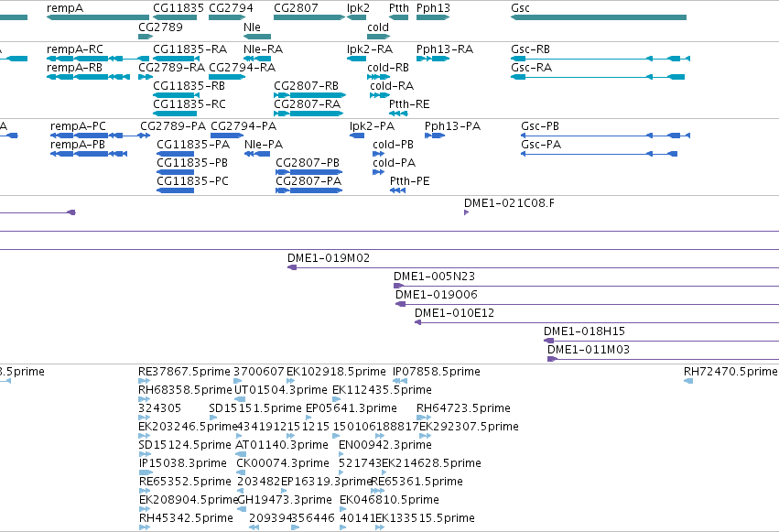The height and width of the screenshot is (532, 779).
Task: Select the Ipk2-RA transcript
Action: click(357, 59)
